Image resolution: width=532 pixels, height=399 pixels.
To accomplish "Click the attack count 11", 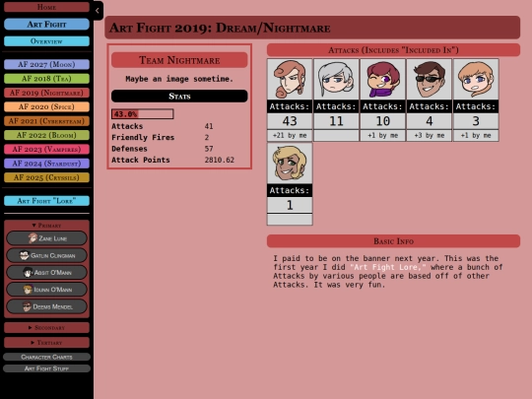I will pyautogui.click(x=336, y=121).
